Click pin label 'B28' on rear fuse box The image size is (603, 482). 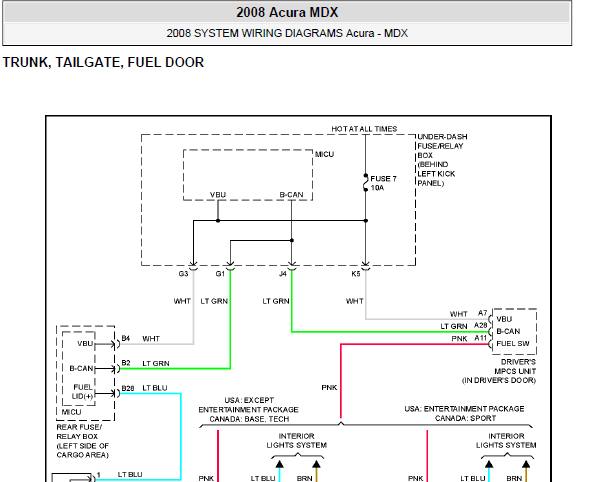tap(128, 388)
